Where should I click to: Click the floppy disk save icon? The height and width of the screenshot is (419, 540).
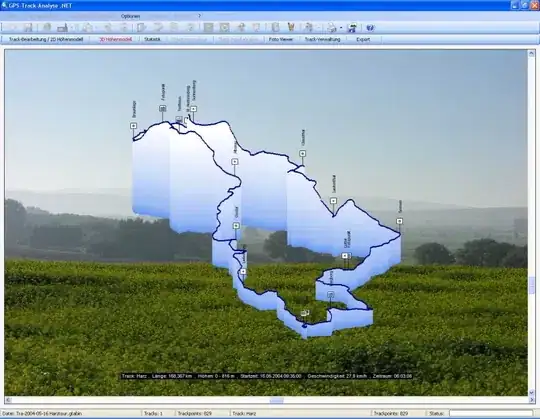[x=28, y=28]
